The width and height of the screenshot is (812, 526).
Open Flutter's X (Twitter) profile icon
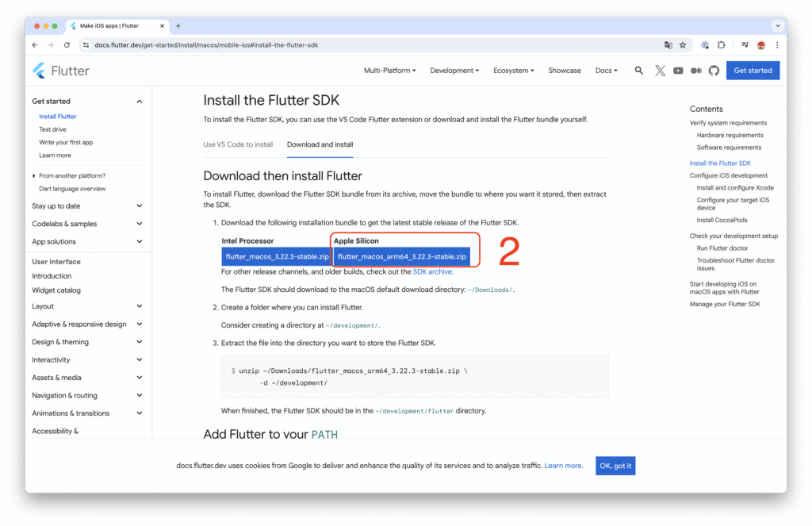(660, 71)
